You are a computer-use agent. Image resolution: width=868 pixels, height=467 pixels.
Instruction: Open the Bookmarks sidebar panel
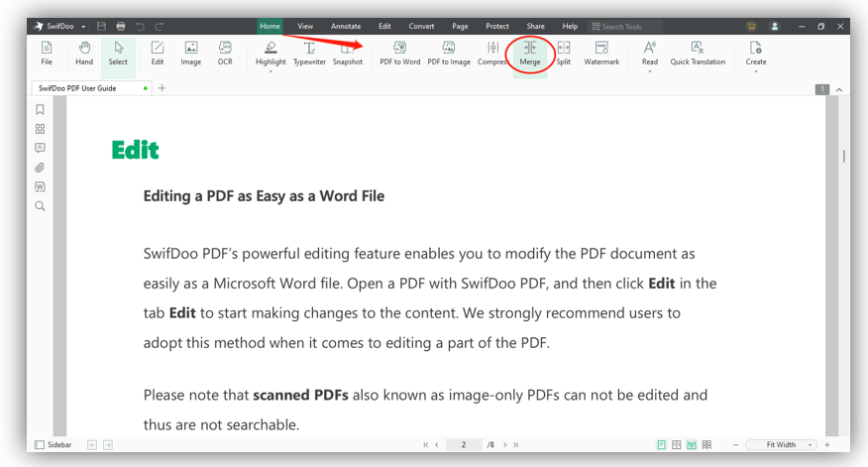pyautogui.click(x=40, y=110)
